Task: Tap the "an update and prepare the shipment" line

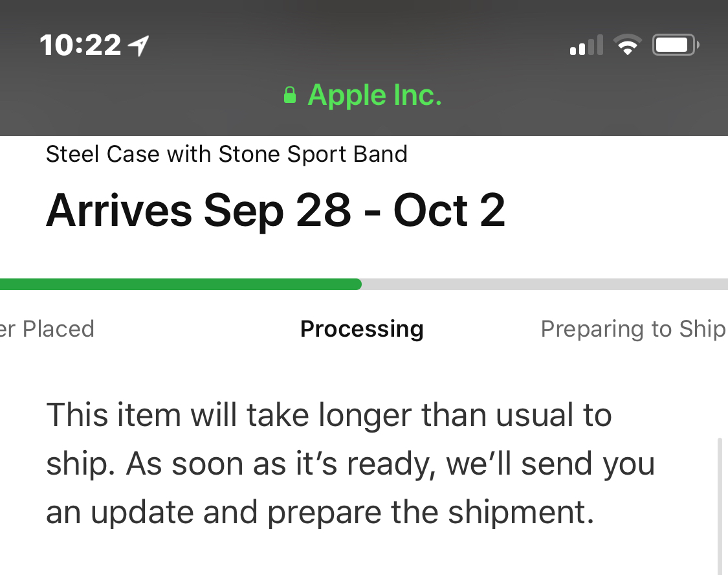Action: pyautogui.click(x=320, y=512)
